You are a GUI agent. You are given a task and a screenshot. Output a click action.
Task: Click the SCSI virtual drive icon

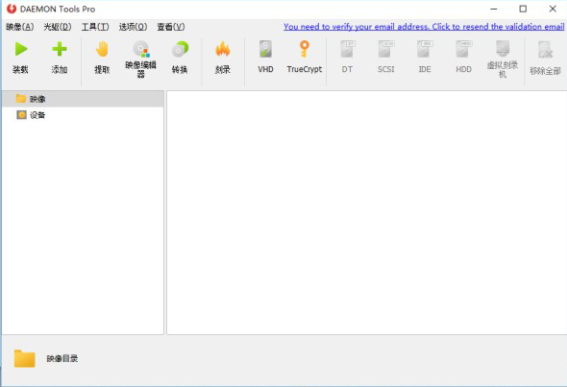point(386,49)
